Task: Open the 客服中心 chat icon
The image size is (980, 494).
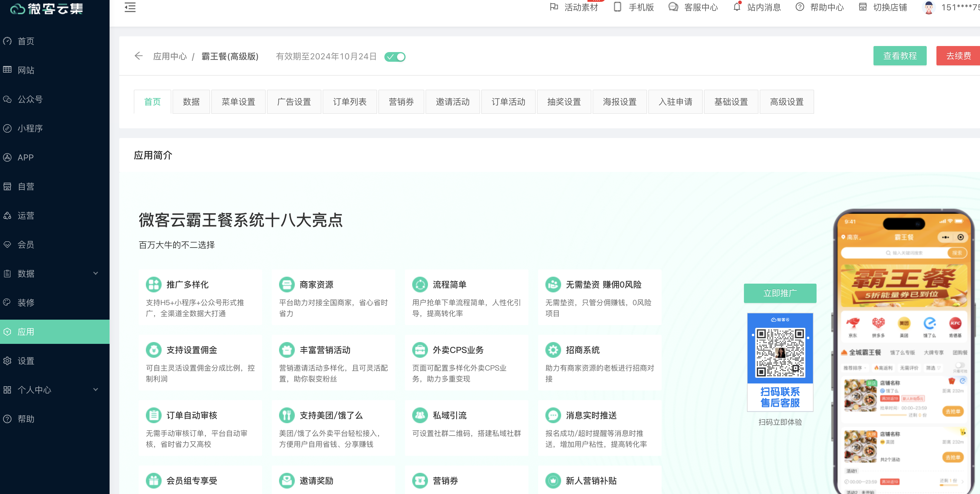Action: (x=673, y=7)
